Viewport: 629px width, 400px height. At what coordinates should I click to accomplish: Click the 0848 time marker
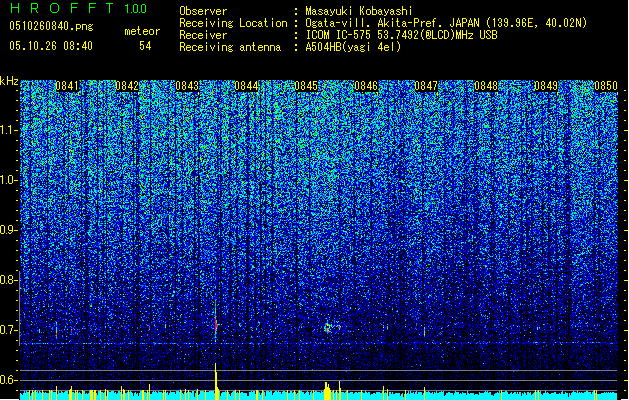click(x=486, y=86)
